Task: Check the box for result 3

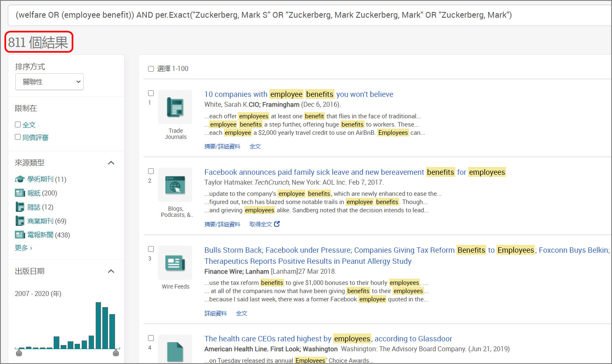Action: tap(151, 249)
